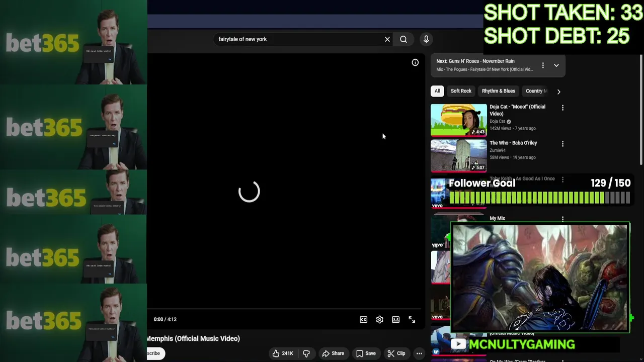Open the player settings gear
The width and height of the screenshot is (644, 362).
click(380, 319)
